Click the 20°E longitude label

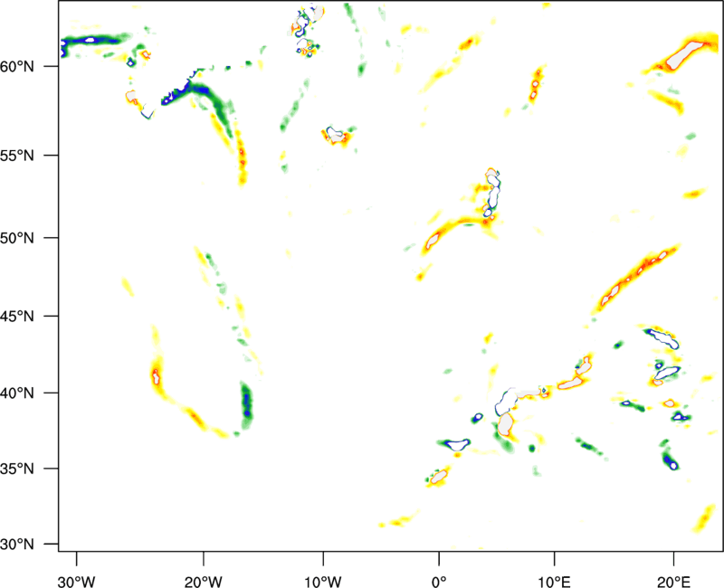pos(673,582)
